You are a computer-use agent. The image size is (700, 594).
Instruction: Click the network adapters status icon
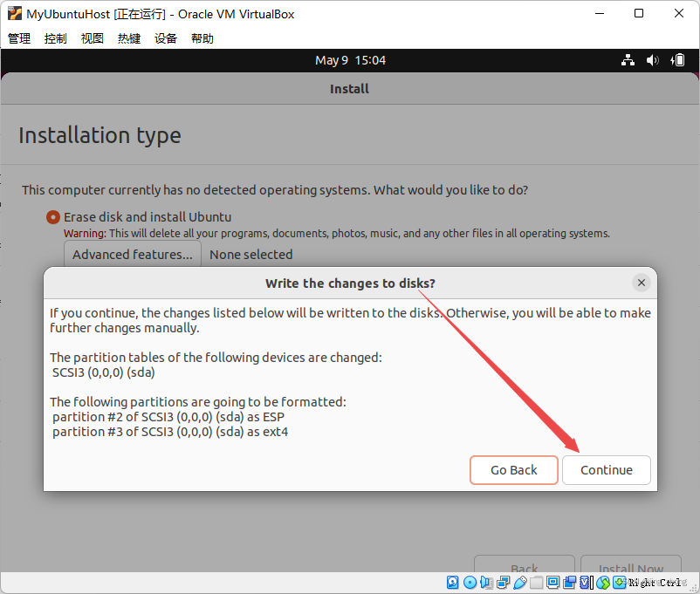[x=503, y=583]
